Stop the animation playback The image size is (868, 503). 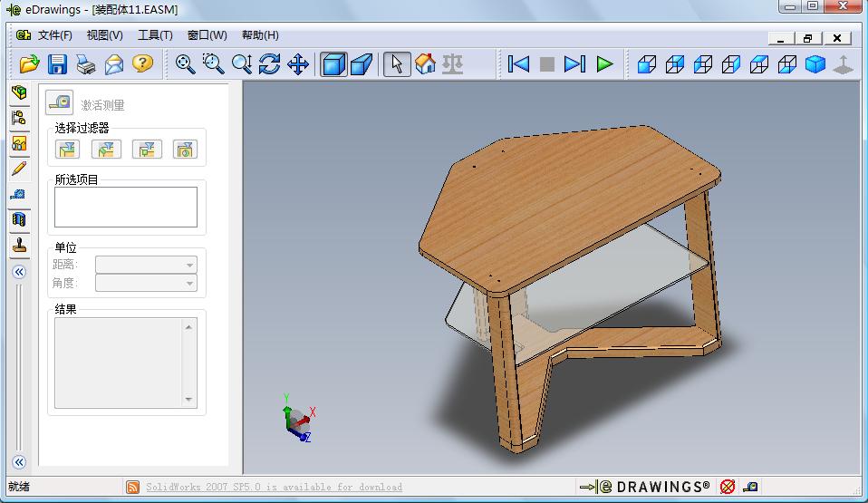(547, 64)
